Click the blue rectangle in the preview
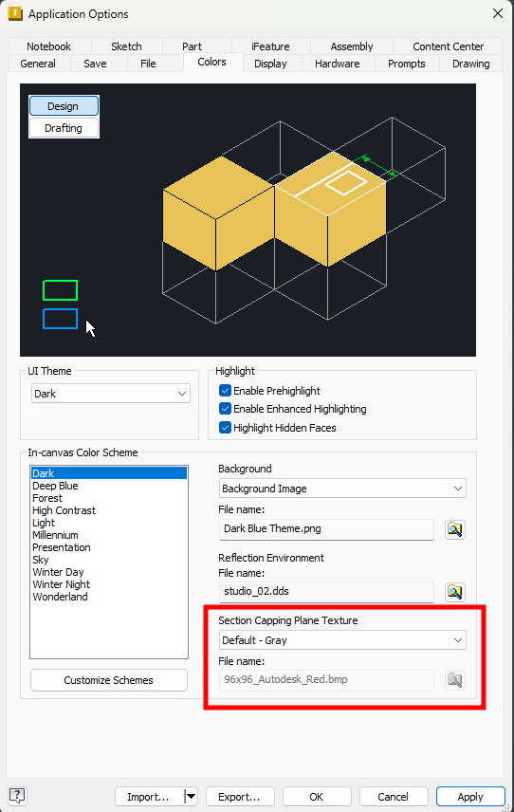Screen dimensions: 514x812 click(60, 319)
